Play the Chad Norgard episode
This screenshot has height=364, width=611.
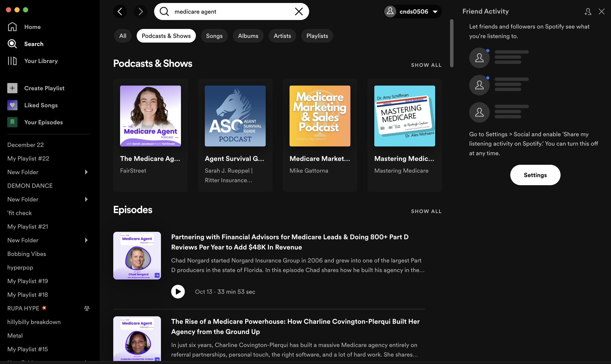178,292
